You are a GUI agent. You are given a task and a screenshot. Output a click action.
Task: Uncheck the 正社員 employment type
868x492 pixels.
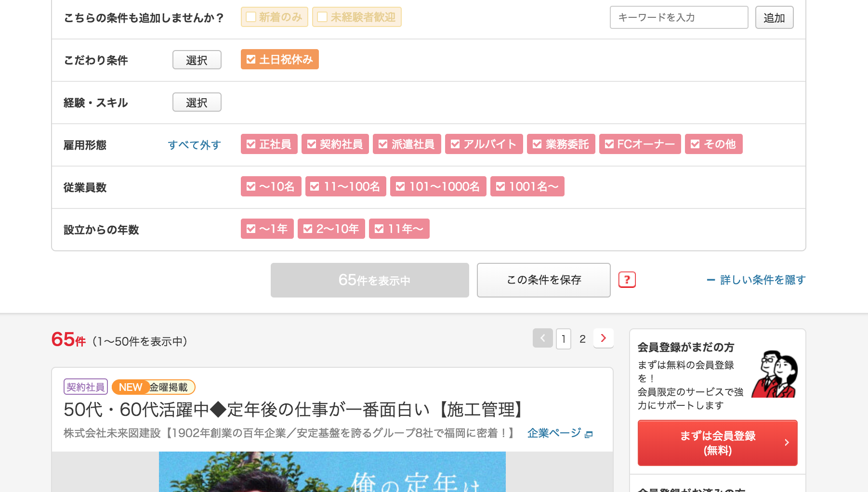click(269, 144)
